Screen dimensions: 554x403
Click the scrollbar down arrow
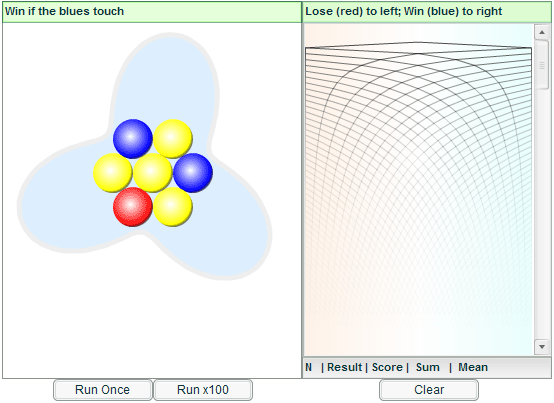(542, 346)
